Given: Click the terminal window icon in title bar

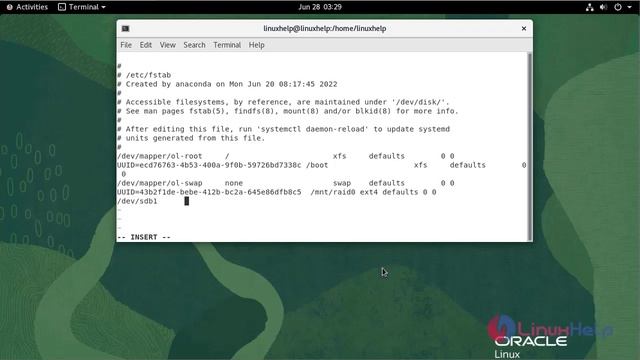Looking at the screenshot, I should point(125,29).
